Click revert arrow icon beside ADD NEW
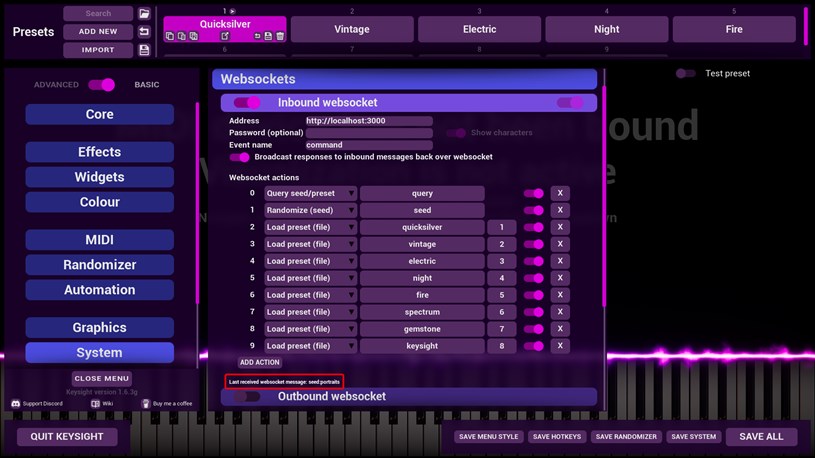Viewport: 815px width, 458px height. click(x=144, y=32)
